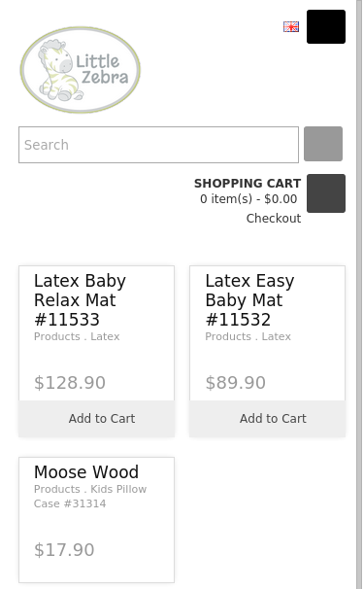Click the $17.90 price on Moose Wood
The image size is (364, 589).
pos(64,550)
